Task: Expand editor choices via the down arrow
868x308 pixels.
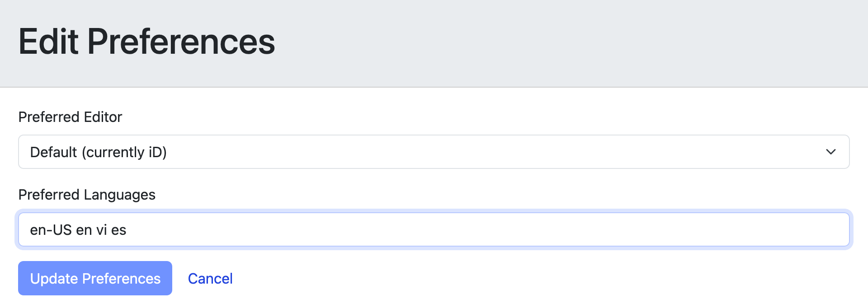Action: (830, 152)
